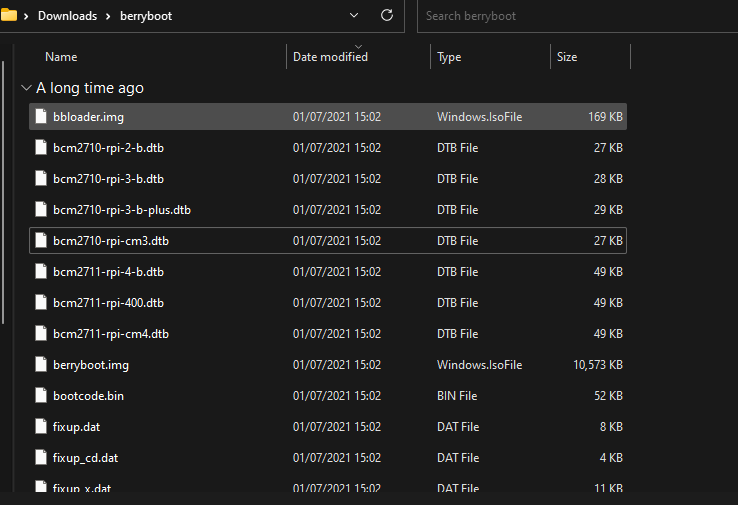Image resolution: width=738 pixels, height=505 pixels.
Task: Select file name bcm2710-rpi-3-b-plus.dtb
Action: click(x=122, y=210)
